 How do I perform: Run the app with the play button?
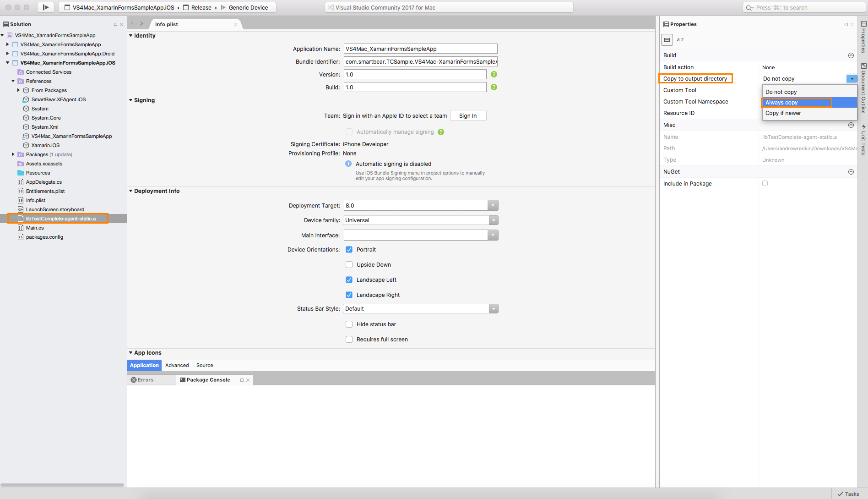coord(45,7)
